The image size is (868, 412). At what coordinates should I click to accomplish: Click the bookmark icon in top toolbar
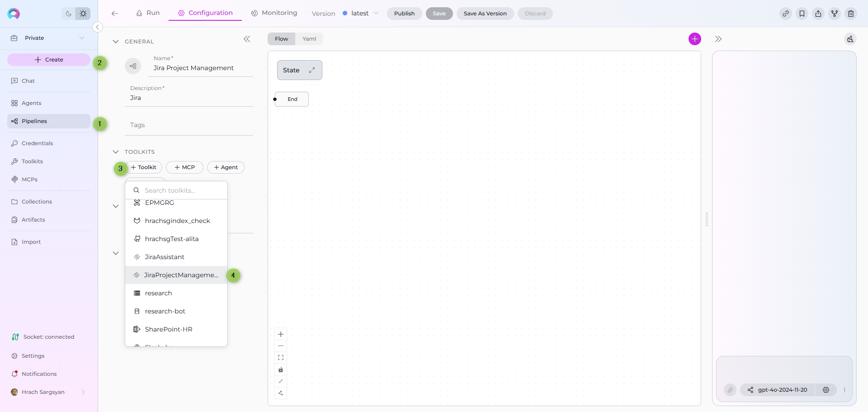(802, 14)
